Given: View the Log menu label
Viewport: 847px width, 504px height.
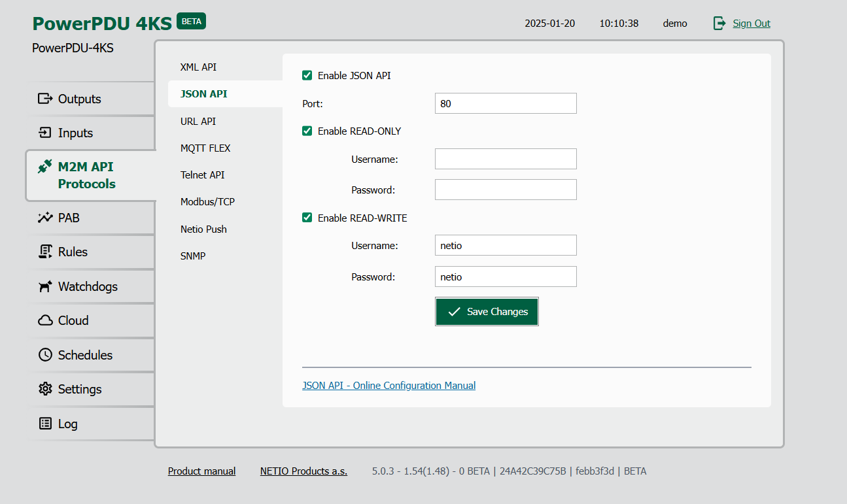Looking at the screenshot, I should click(x=68, y=424).
